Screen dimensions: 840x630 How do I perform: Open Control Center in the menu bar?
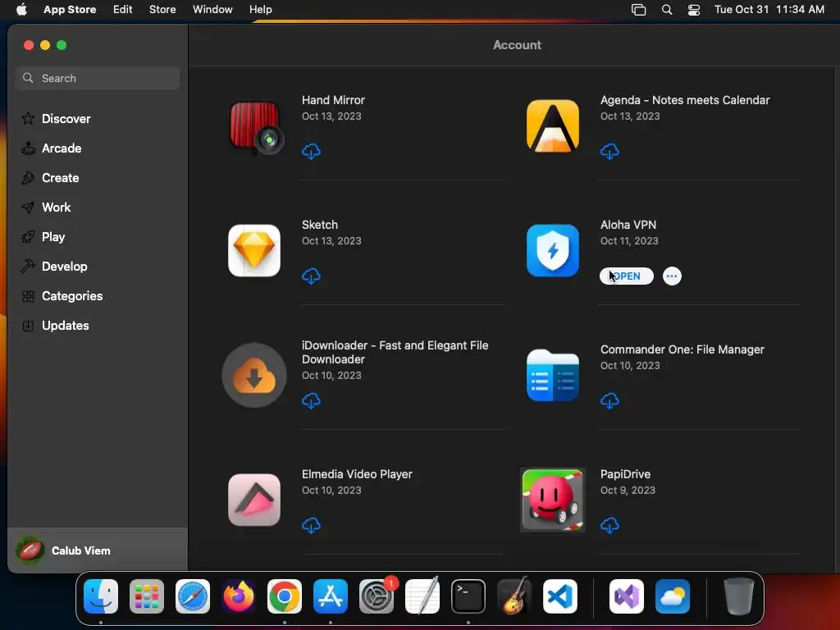click(x=694, y=10)
